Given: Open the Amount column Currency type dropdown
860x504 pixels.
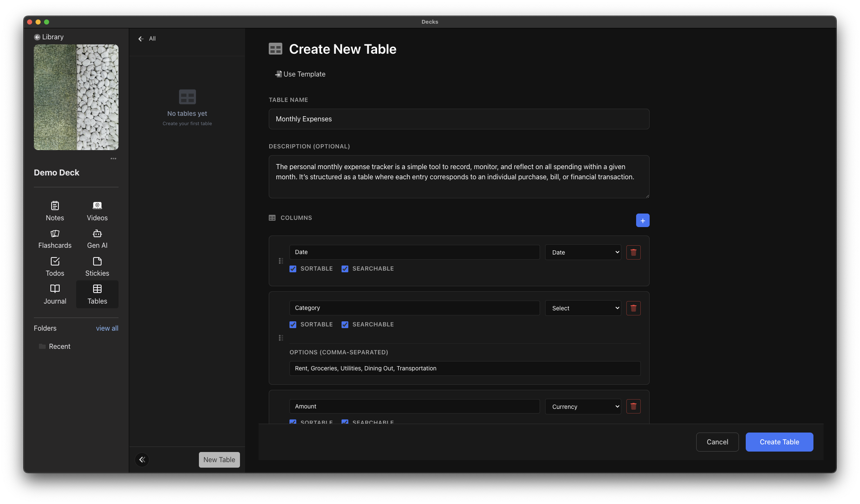Looking at the screenshot, I should coord(583,407).
